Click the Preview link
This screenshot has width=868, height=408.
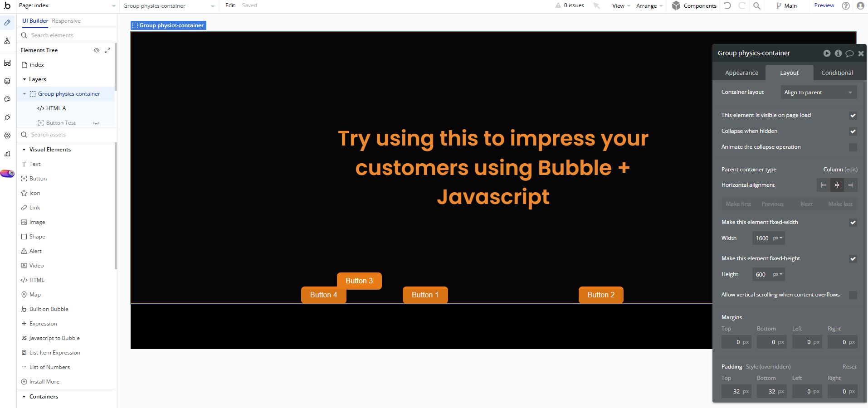coord(824,5)
